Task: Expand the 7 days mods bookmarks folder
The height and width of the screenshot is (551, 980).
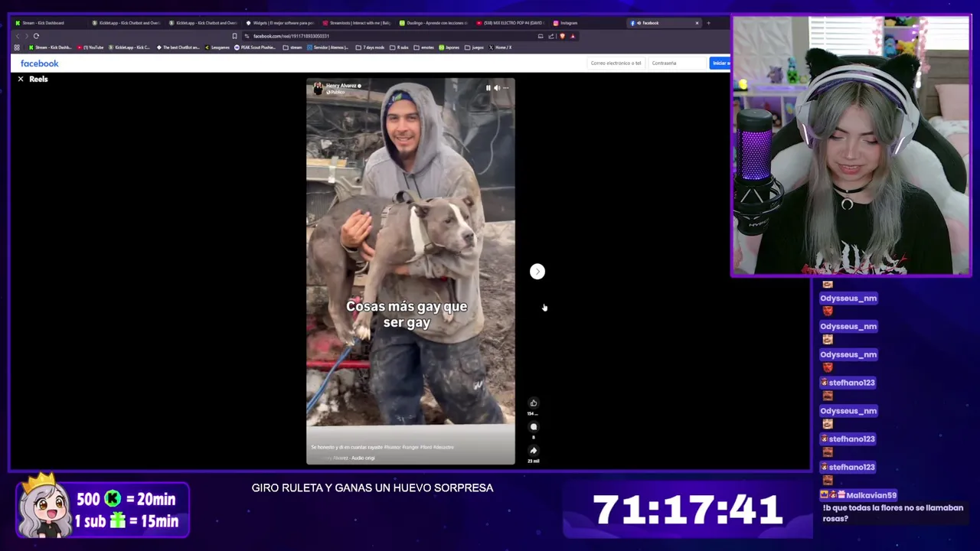Action: tap(371, 47)
